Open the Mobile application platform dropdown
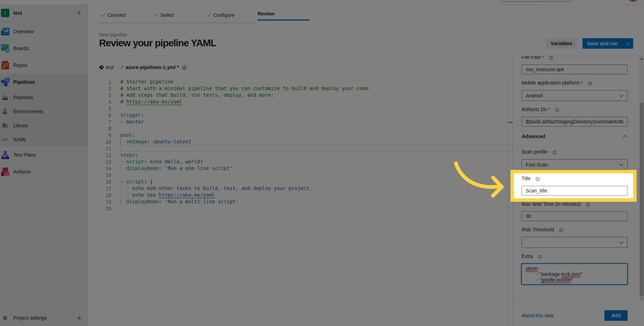 (x=574, y=96)
